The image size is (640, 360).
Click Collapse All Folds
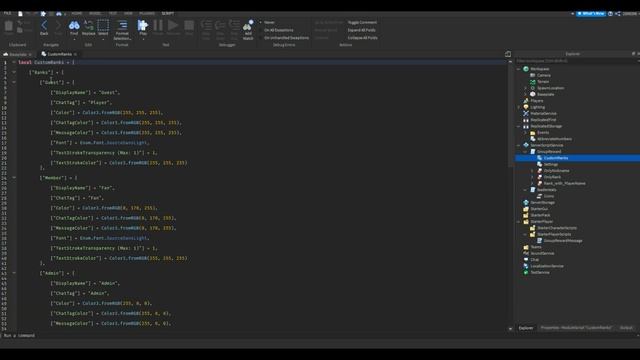click(x=362, y=38)
